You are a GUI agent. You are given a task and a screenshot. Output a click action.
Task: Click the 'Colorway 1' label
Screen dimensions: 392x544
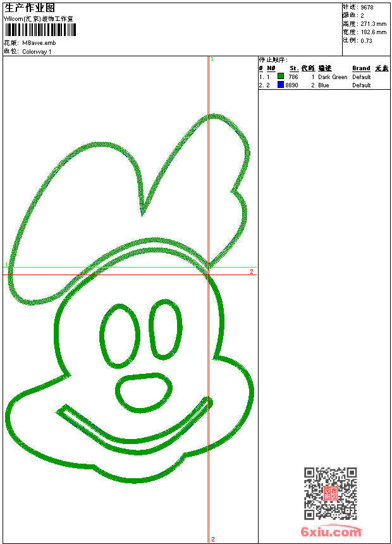37,52
